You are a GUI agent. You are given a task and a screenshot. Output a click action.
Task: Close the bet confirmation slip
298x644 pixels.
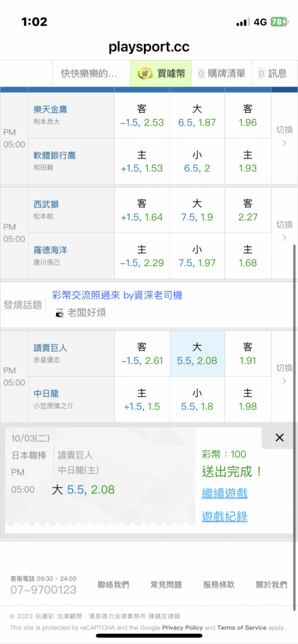point(279,438)
